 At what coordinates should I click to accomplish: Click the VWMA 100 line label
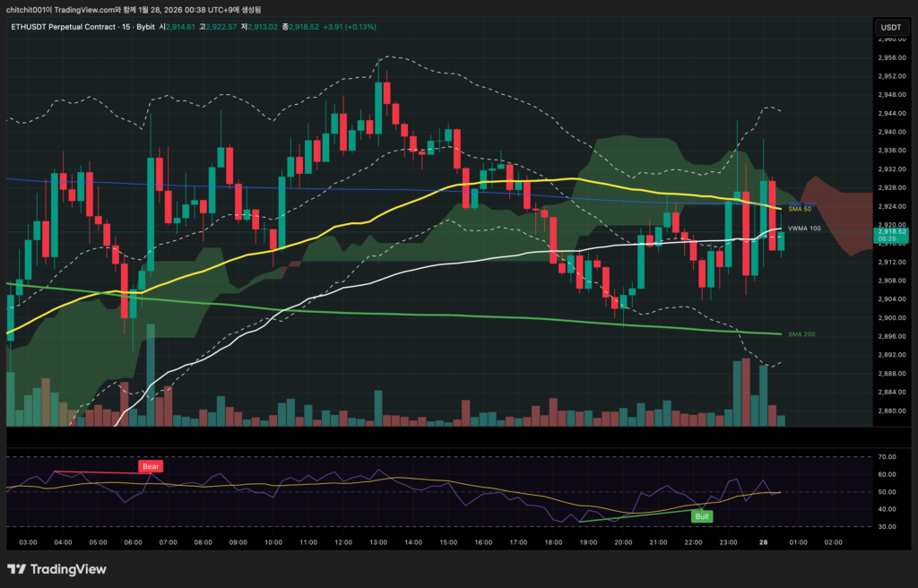[803, 229]
